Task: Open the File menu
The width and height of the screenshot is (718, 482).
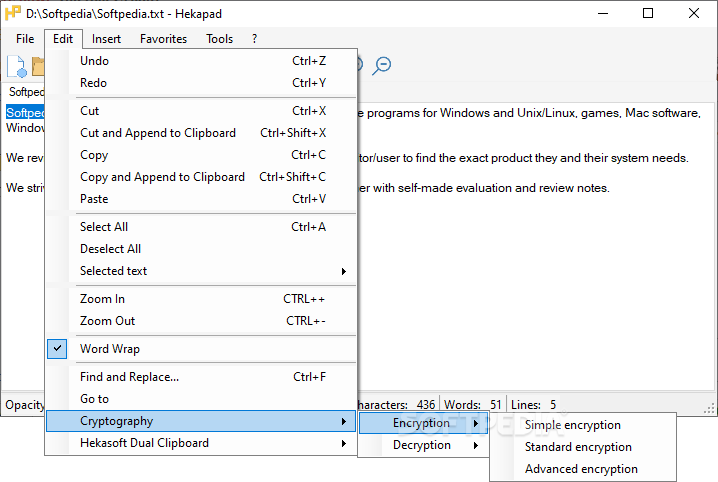Action: (25, 39)
